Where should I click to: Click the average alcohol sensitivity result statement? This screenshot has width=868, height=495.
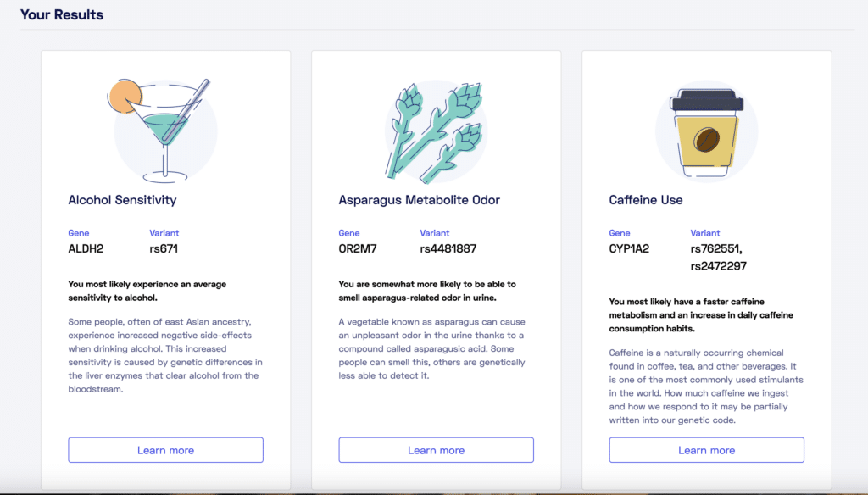tap(147, 291)
